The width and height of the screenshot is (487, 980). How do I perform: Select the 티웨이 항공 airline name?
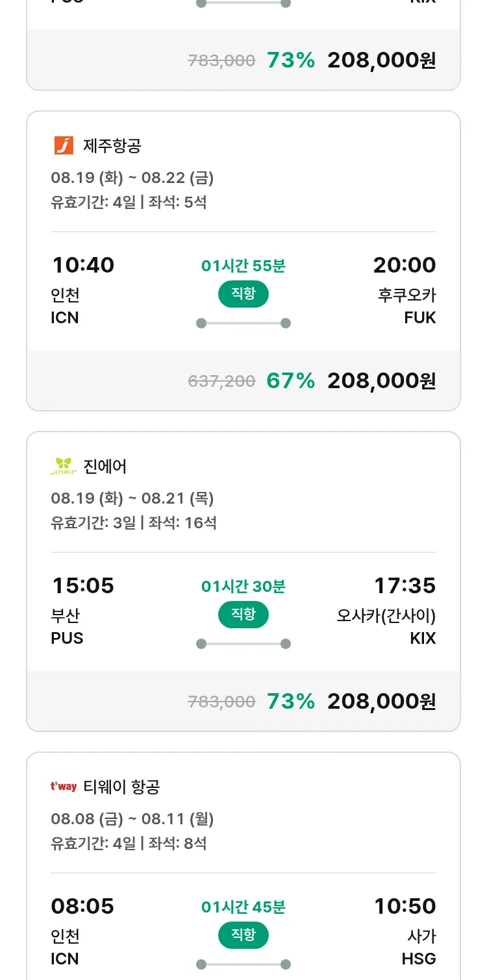(121, 787)
